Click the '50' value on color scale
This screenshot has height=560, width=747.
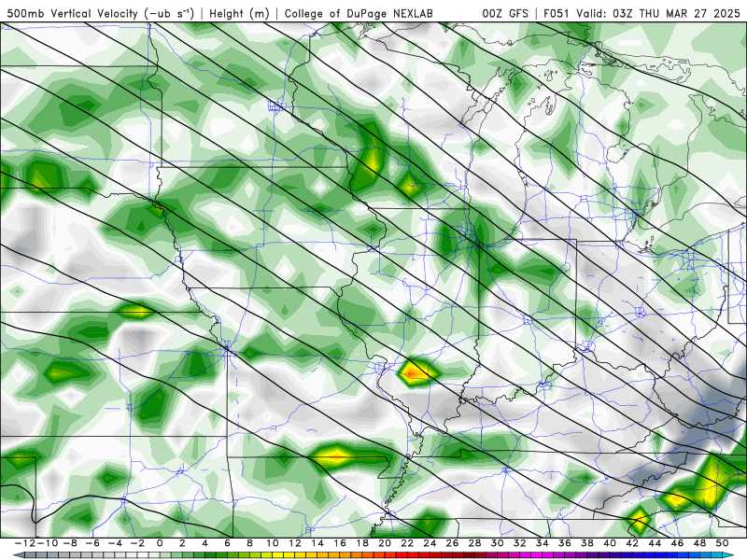(x=722, y=543)
